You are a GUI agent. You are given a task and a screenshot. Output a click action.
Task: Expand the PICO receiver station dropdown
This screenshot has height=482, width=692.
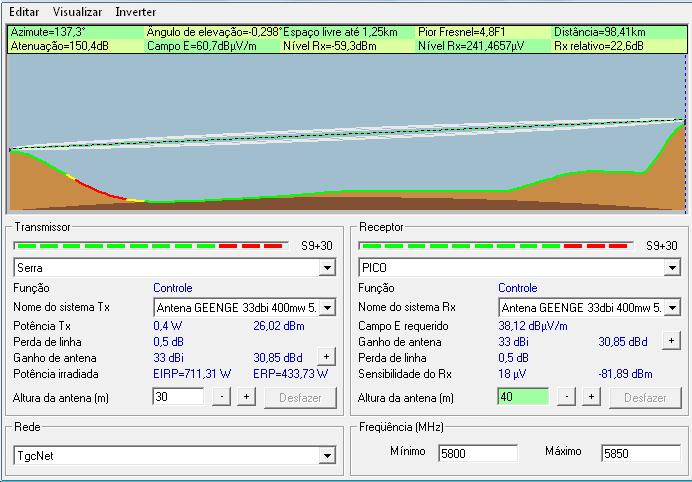pyautogui.click(x=672, y=267)
